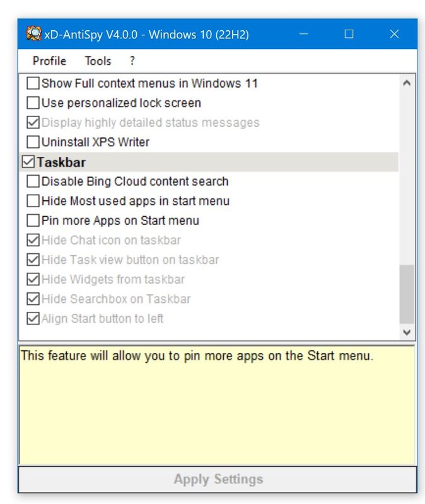The width and height of the screenshot is (425, 504).
Task: Click the scrollbar up arrow
Action: tap(407, 83)
